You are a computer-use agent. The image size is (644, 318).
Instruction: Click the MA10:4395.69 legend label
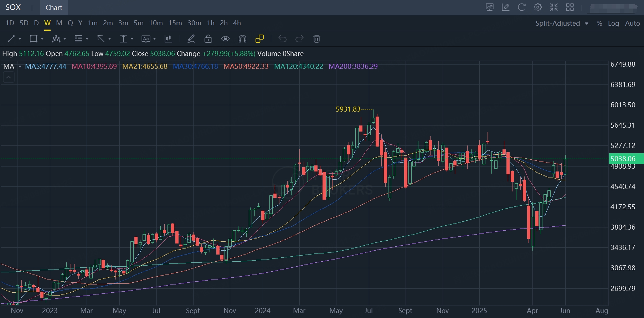tap(94, 67)
